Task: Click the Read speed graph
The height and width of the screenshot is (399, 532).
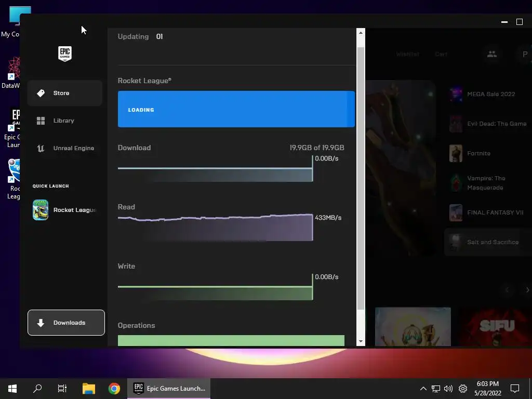Action: tap(215, 228)
